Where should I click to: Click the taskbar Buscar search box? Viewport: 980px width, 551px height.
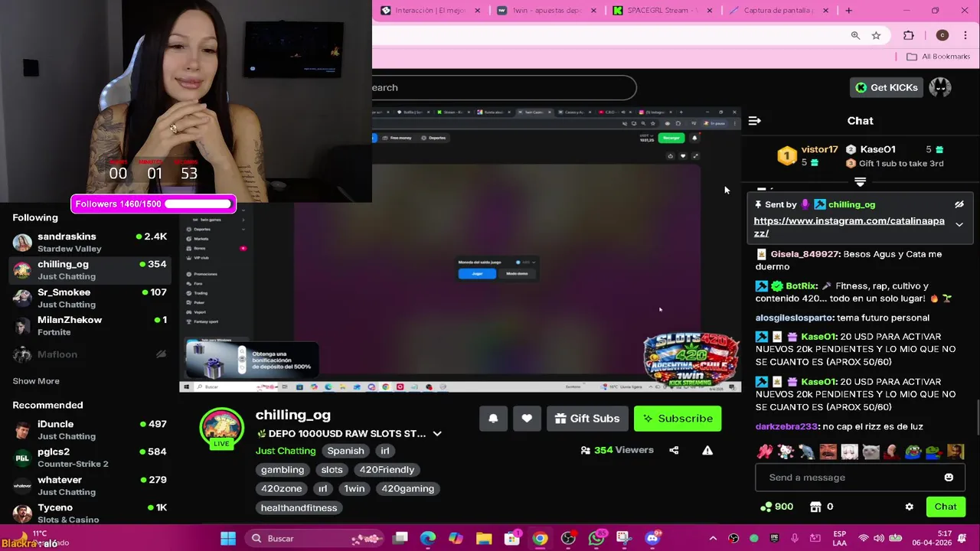[x=315, y=539]
